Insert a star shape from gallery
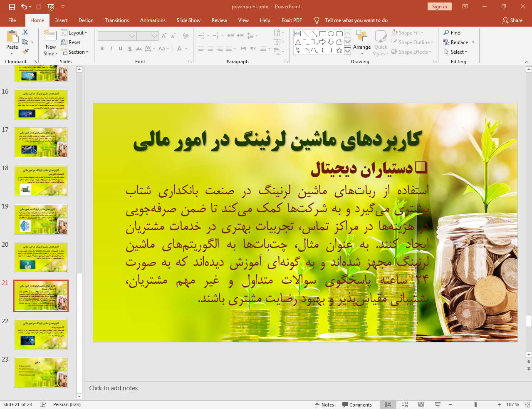 (339, 50)
